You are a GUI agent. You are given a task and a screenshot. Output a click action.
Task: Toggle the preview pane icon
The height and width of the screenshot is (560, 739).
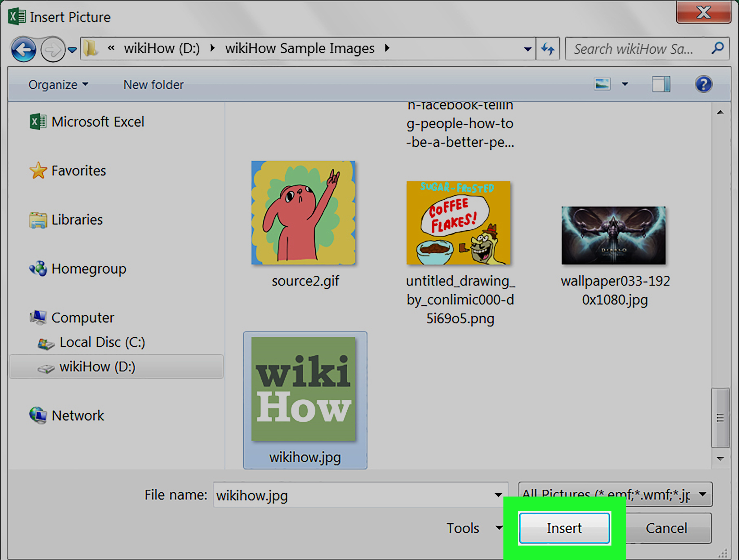(661, 84)
